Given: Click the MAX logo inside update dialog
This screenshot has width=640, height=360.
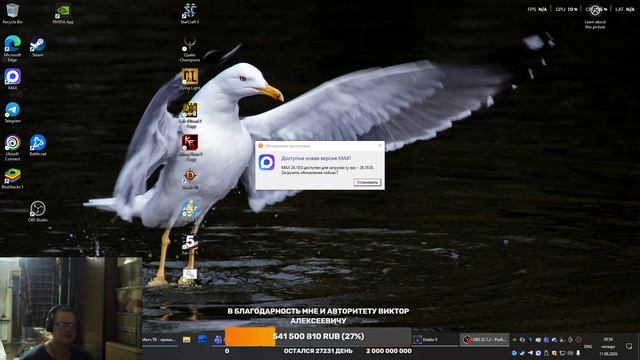Looking at the screenshot, I should [267, 162].
